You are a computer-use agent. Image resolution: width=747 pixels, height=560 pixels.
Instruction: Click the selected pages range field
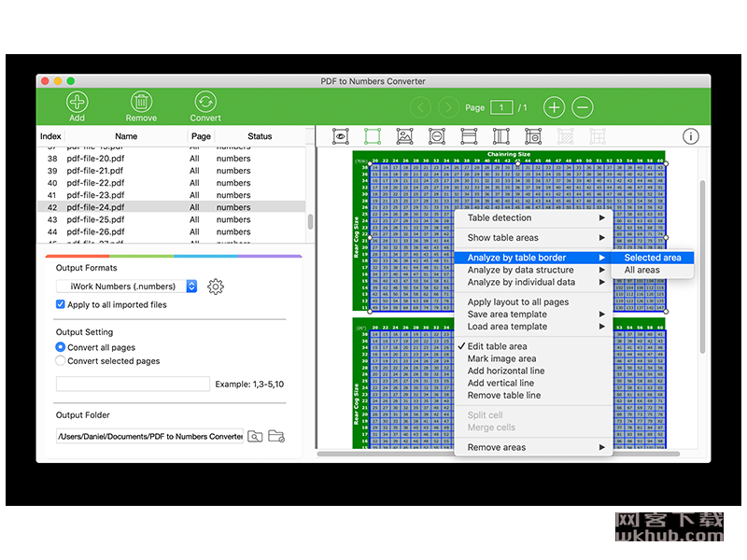(133, 384)
